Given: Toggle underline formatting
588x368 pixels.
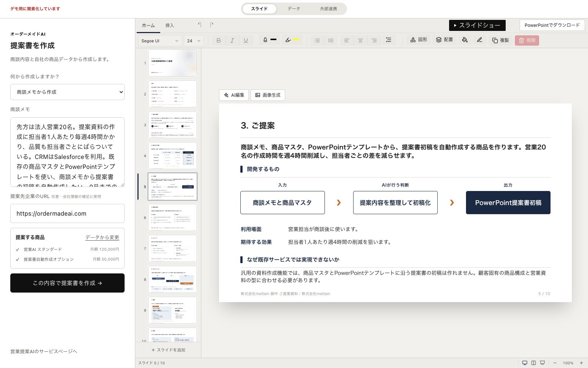Looking at the screenshot, I should coord(246,40).
